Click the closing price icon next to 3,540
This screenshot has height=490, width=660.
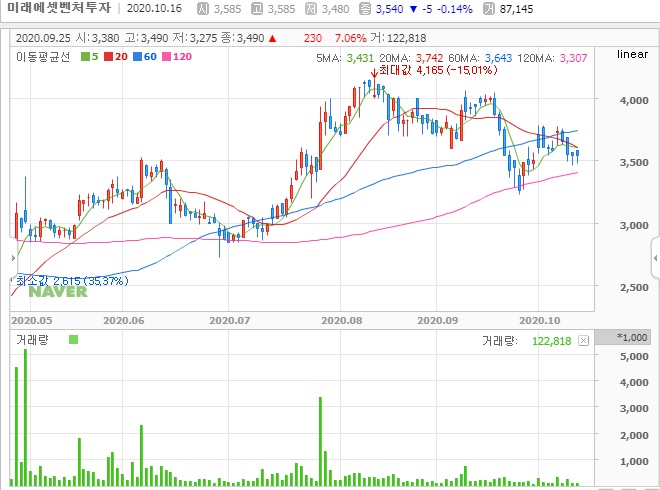coord(365,9)
